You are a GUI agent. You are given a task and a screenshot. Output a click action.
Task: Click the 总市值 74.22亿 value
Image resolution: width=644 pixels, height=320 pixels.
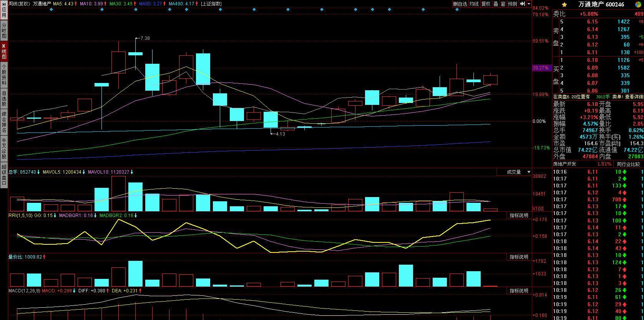(587, 150)
